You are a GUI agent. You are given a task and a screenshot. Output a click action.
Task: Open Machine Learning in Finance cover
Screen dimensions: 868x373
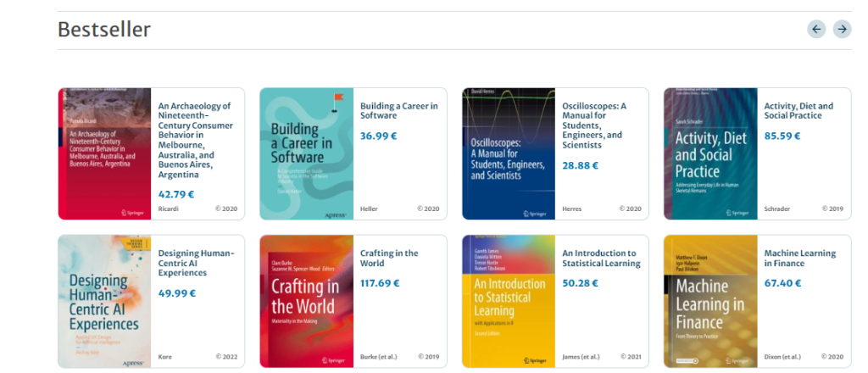point(711,301)
